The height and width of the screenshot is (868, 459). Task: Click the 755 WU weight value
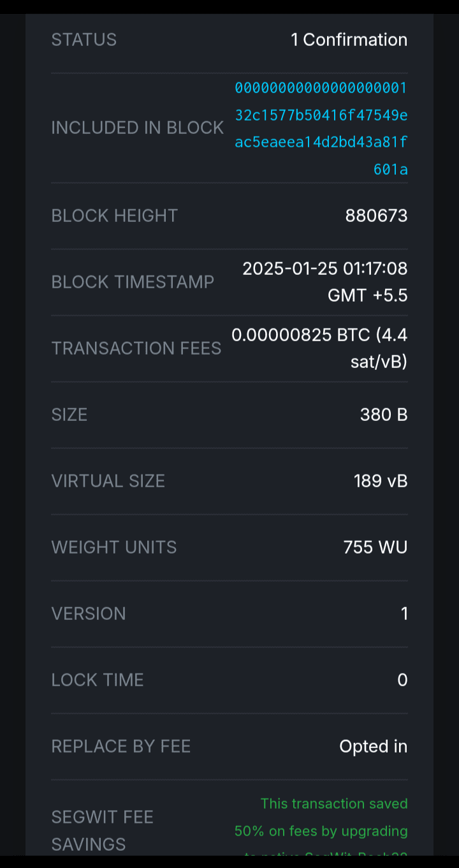[375, 547]
